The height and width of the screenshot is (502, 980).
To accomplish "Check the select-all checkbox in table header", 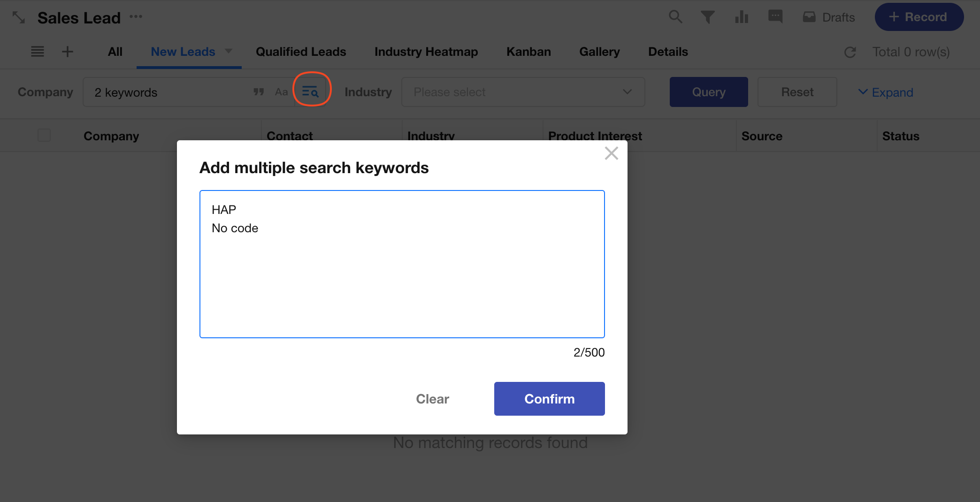I will click(x=44, y=136).
